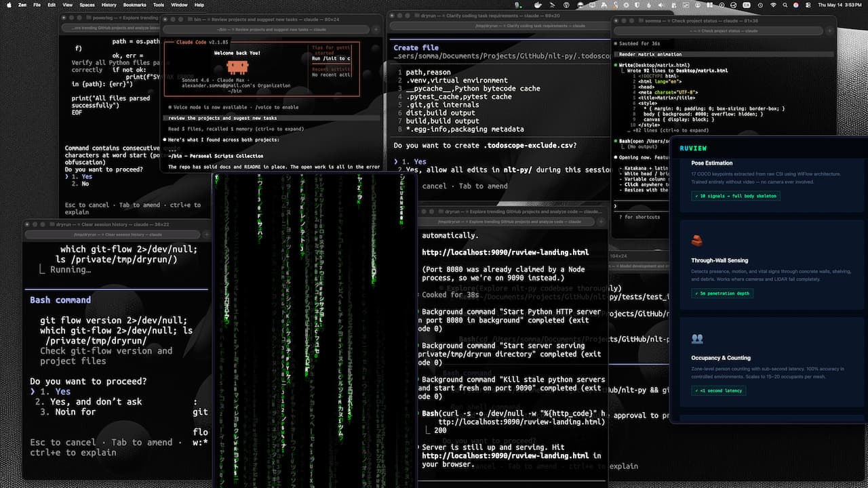
Task: Click 'Pose Estimation' card heading
Action: 712,163
